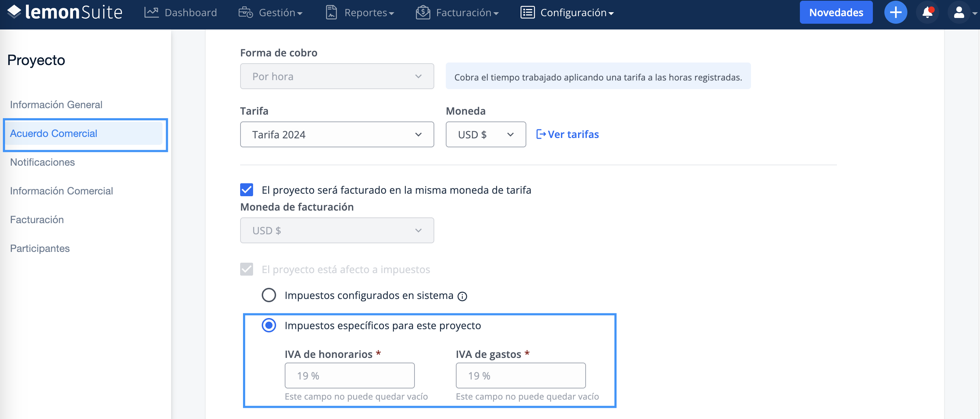
Task: Click the Ver tarifas link
Action: point(567,134)
